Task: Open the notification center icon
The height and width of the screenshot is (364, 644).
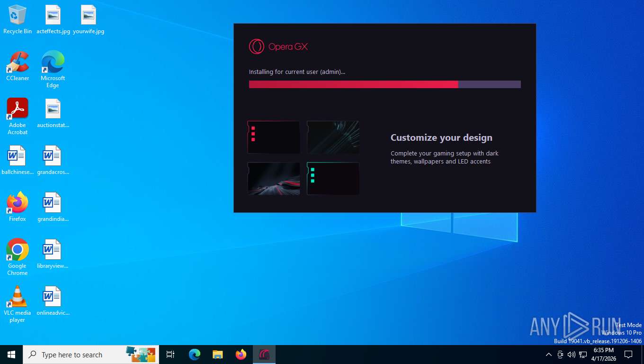Action: click(628, 355)
